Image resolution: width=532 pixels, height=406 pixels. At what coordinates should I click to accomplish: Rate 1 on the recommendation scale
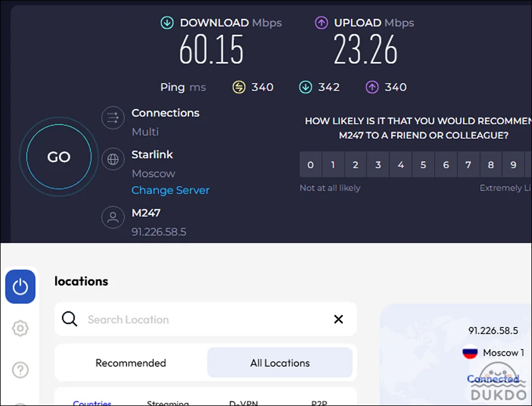333,165
